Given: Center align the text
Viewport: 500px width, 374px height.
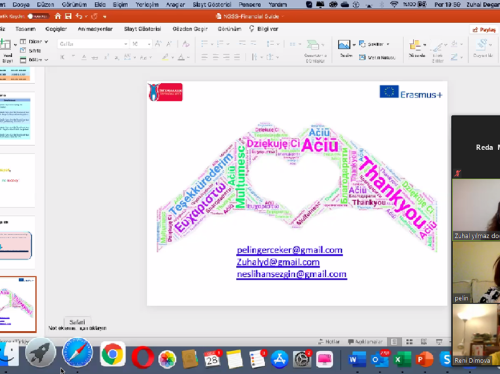Looking at the screenshot, I should tap(215, 57).
